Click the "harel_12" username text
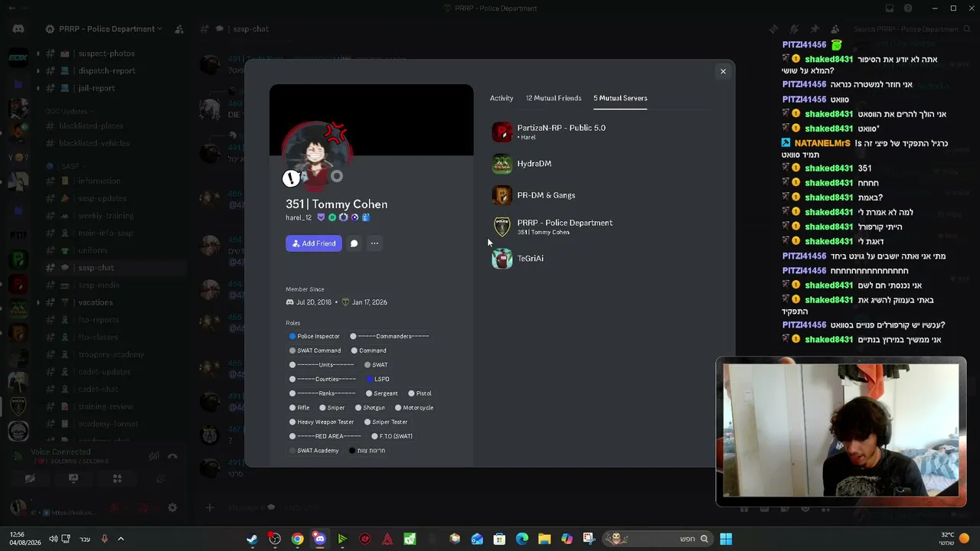Viewport: 980px width, 551px height. [299, 218]
